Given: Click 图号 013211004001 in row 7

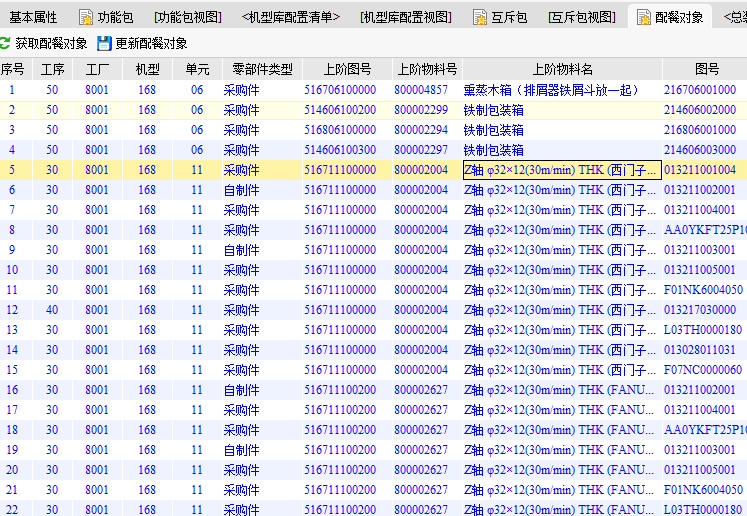Looking at the screenshot, I should point(700,210).
